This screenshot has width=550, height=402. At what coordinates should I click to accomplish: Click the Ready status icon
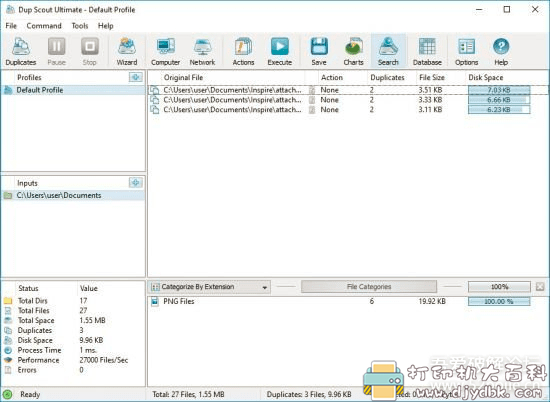tap(7, 394)
